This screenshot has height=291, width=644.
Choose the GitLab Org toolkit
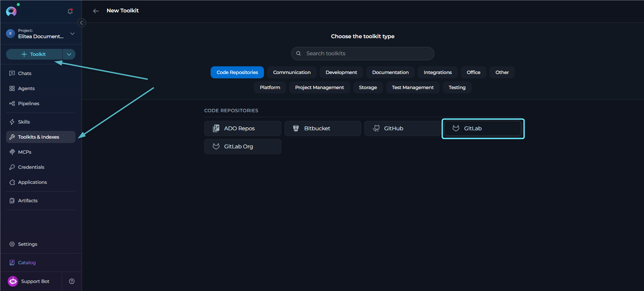[x=243, y=146]
